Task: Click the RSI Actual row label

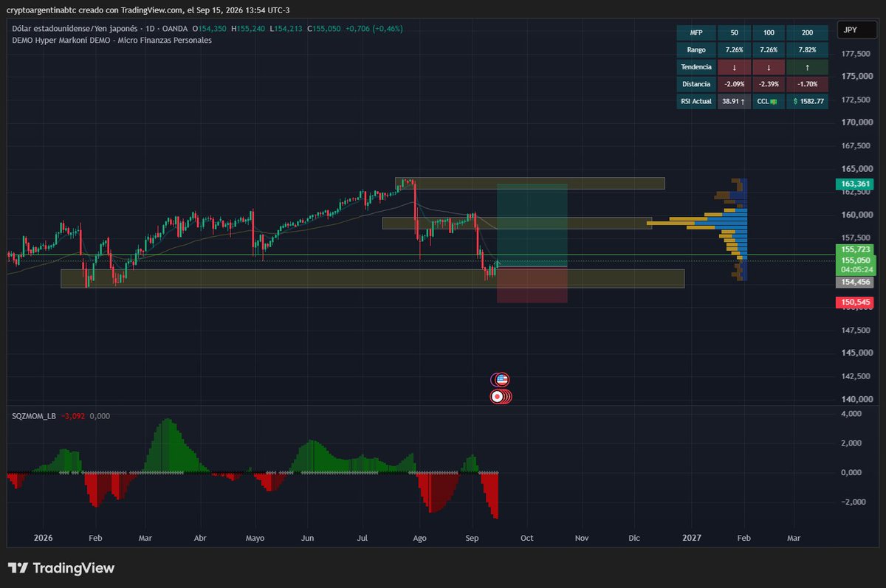Action: tap(696, 101)
